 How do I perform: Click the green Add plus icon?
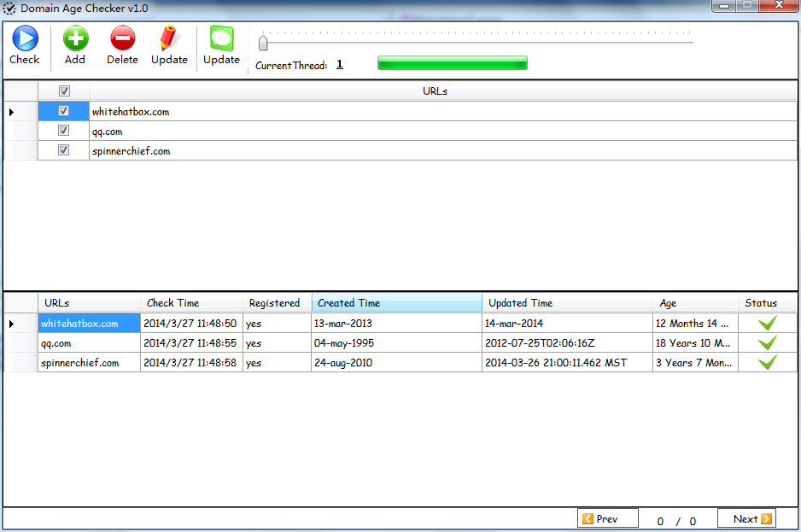(75, 38)
